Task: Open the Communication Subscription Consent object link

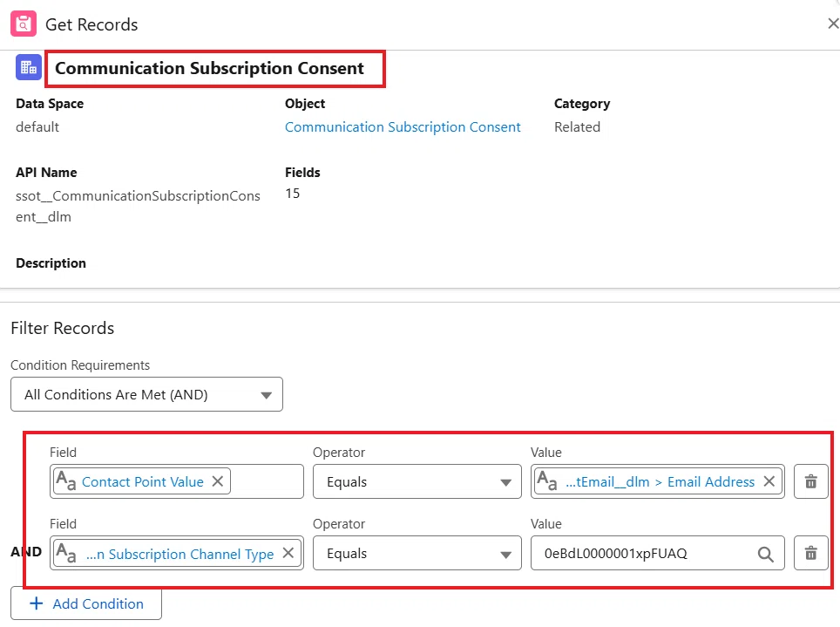Action: click(403, 127)
